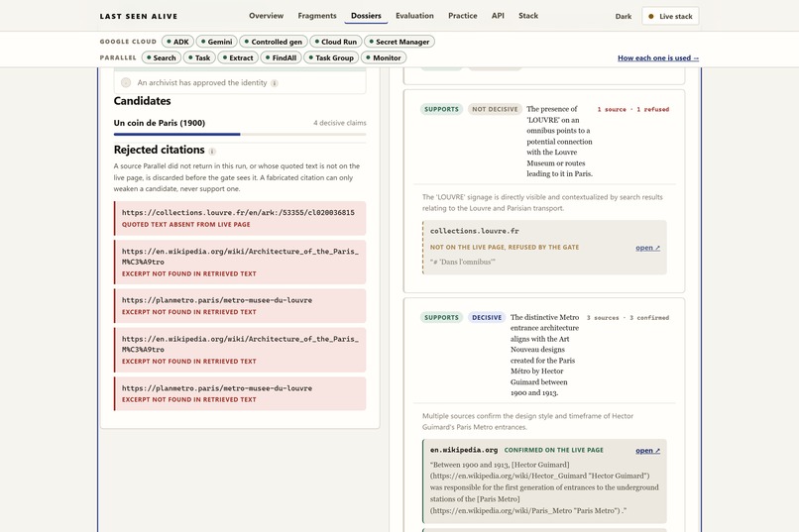Toggle Dark mode
Screen dimensions: 799x532
[624, 16]
